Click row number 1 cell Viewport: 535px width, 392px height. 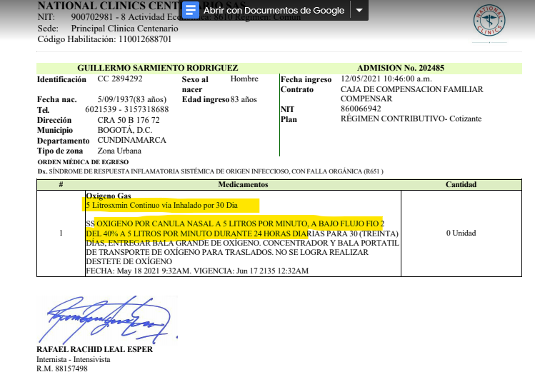pyautogui.click(x=61, y=233)
